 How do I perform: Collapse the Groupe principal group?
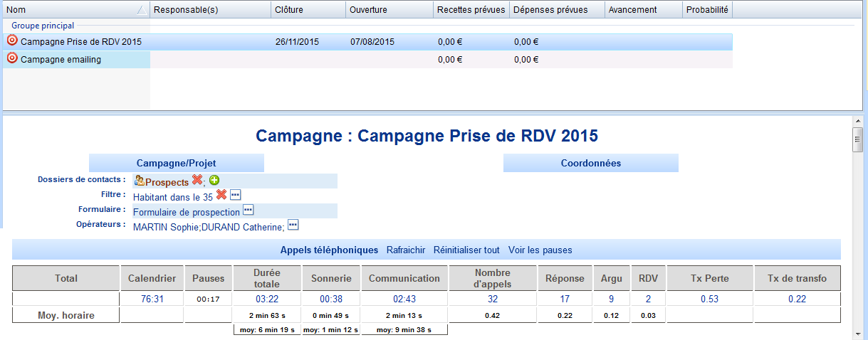point(43,26)
